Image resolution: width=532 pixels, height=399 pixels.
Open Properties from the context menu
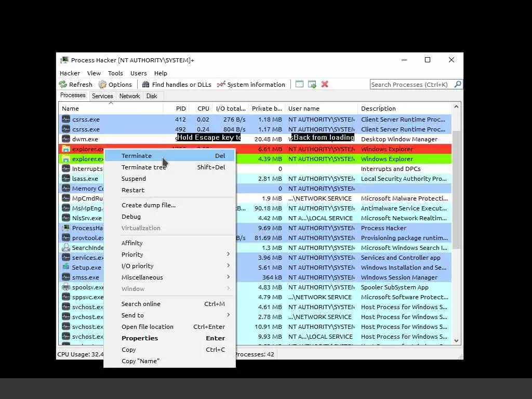point(170,338)
